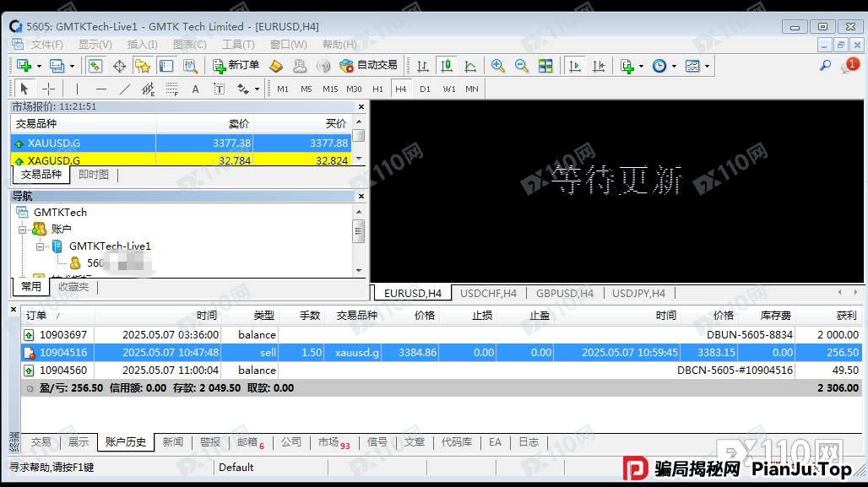Click the text label A tool
The image size is (868, 487).
194,89
